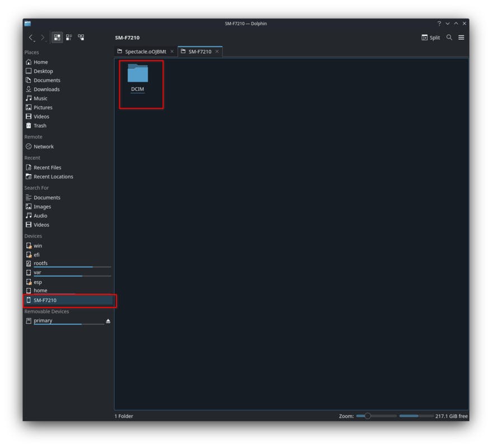This screenshot has height=448, width=492.
Task: Eject the primary removable device
Action: [x=108, y=321]
